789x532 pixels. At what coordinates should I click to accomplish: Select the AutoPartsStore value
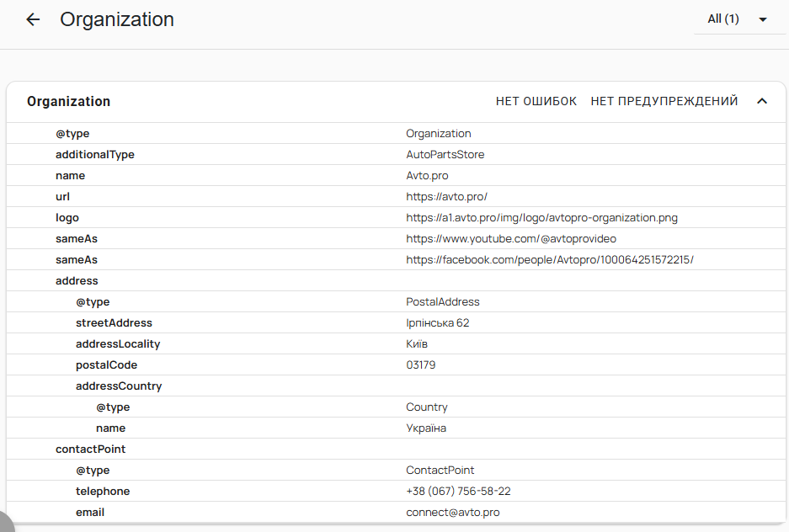[x=445, y=154]
